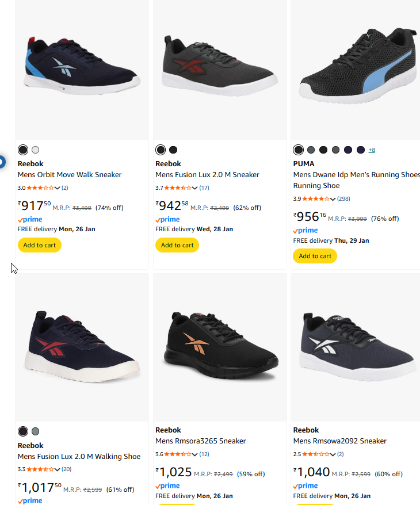Click the Prime badge under Mens Rmsowa2092 Sneaker
Screen dimensions: 420x505
coord(306,486)
